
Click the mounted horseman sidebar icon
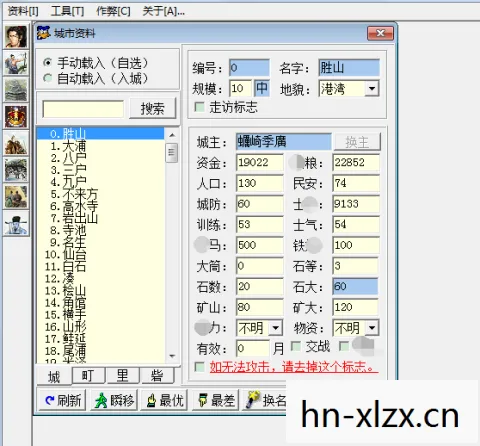[x=16, y=143]
